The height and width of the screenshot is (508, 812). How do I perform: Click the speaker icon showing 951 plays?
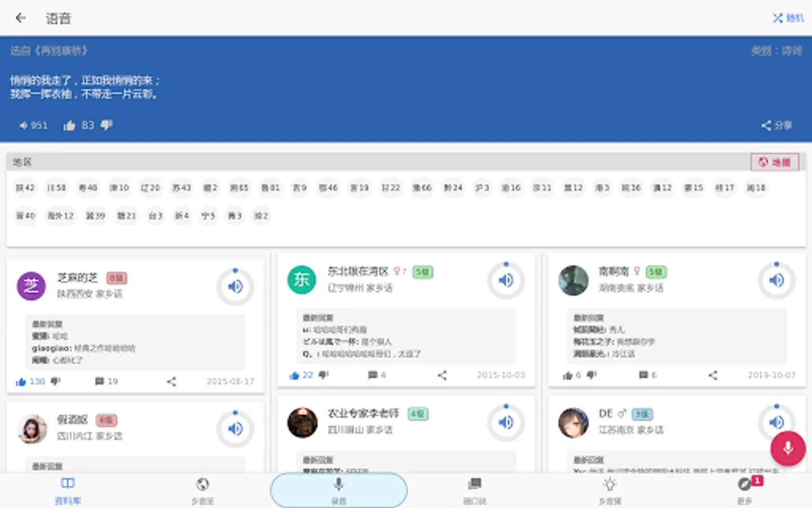33,125
